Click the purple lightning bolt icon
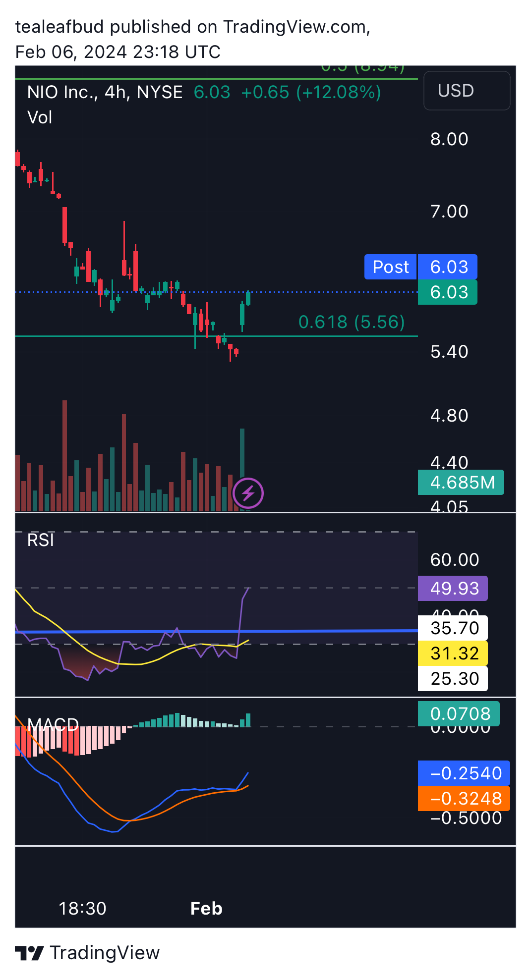Viewport: 531px width, 980px height. (248, 493)
